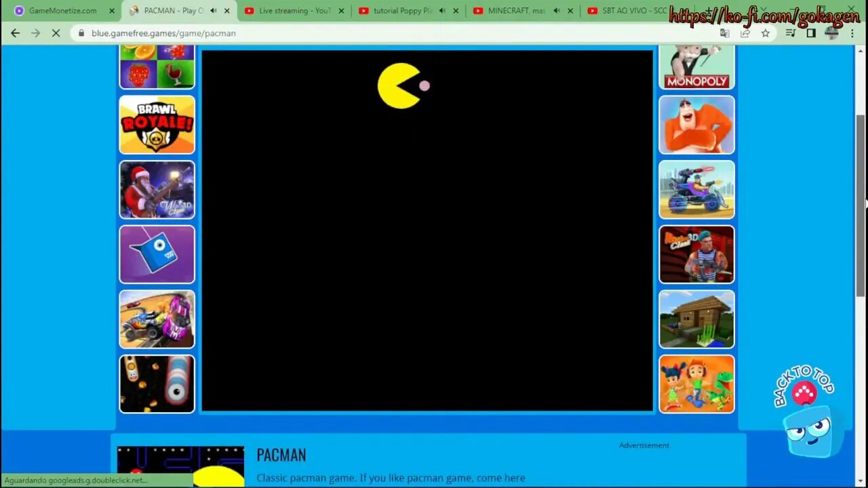Open the Monopoly game thumbnail

(696, 66)
